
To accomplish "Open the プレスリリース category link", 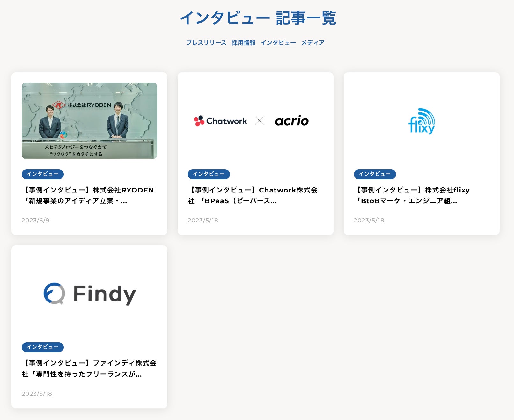I will 206,43.
